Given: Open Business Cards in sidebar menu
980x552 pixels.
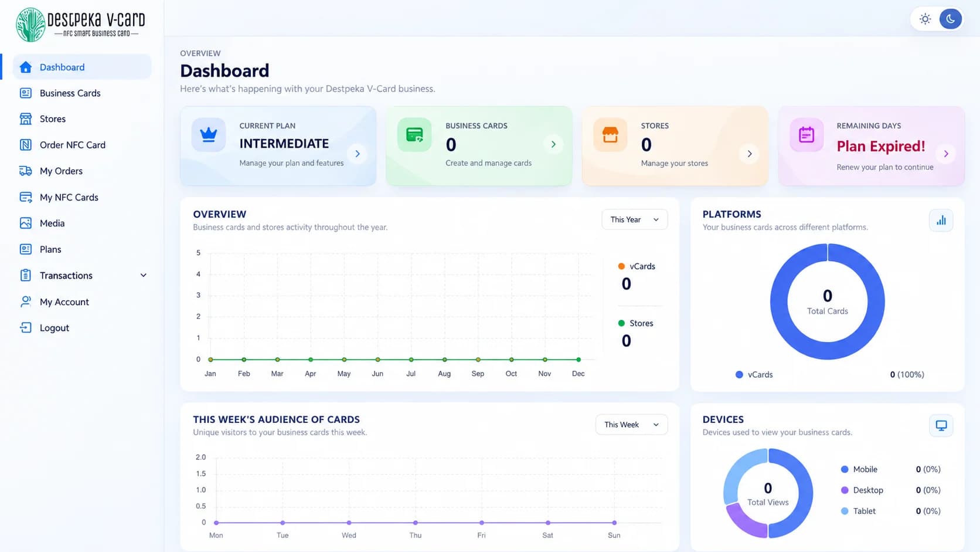Looking at the screenshot, I should [82, 93].
